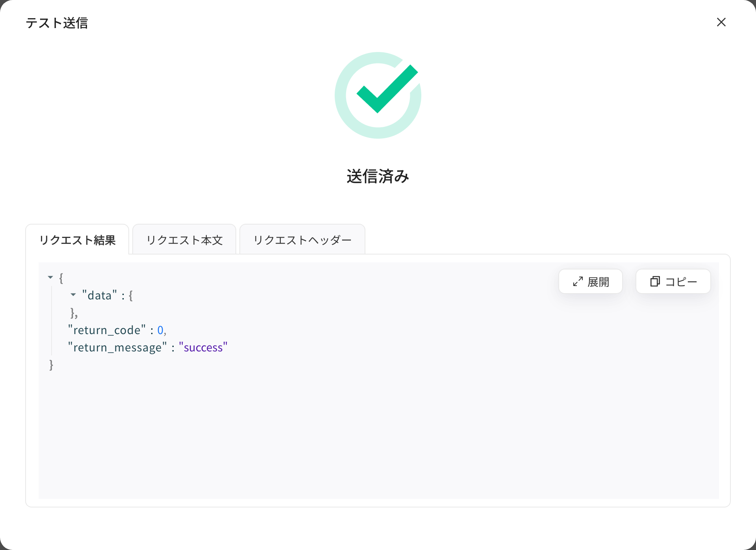Open the リクエストヘッダー tab
Image resolution: width=756 pixels, height=550 pixels.
point(302,240)
